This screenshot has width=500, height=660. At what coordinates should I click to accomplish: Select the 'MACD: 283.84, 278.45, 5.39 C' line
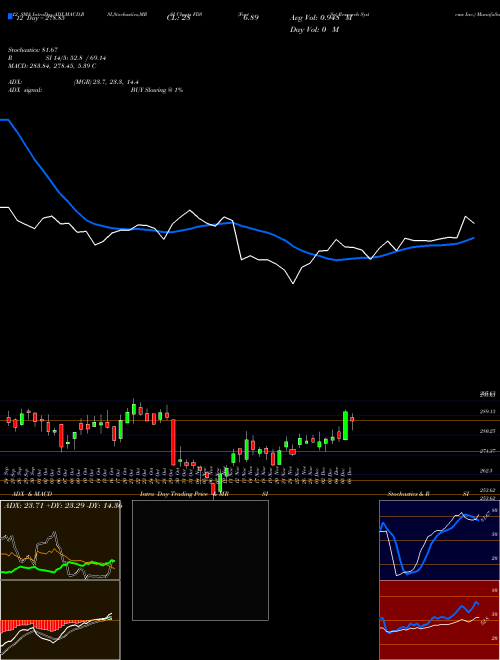tap(52, 66)
